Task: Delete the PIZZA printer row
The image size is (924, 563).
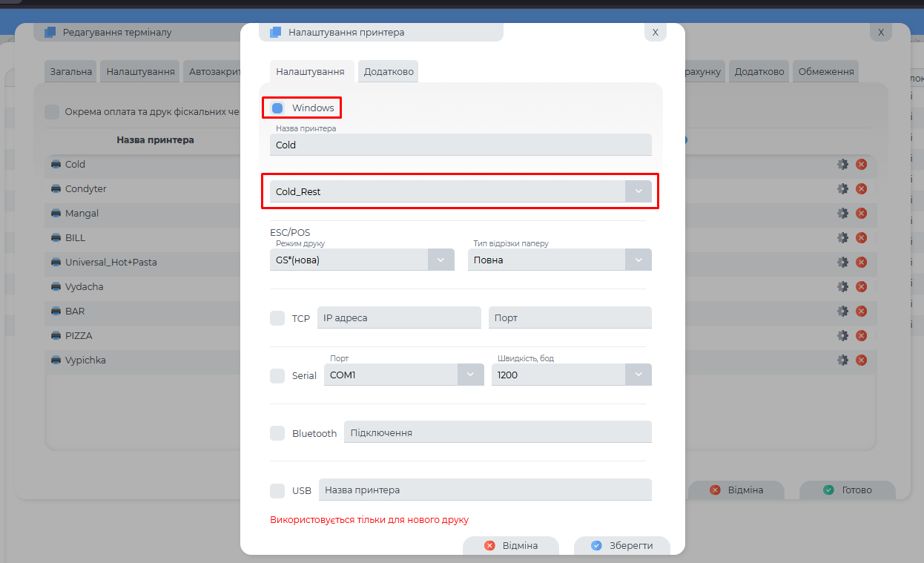Action: [861, 336]
